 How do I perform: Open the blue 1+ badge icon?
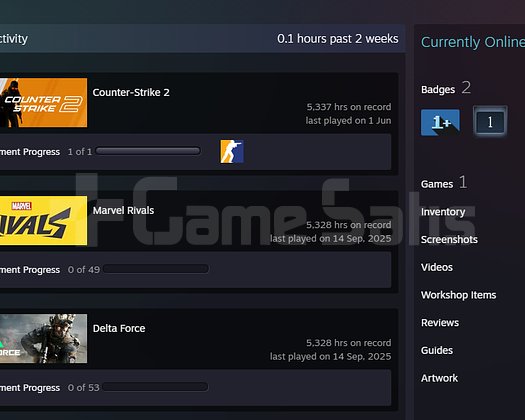tap(440, 122)
